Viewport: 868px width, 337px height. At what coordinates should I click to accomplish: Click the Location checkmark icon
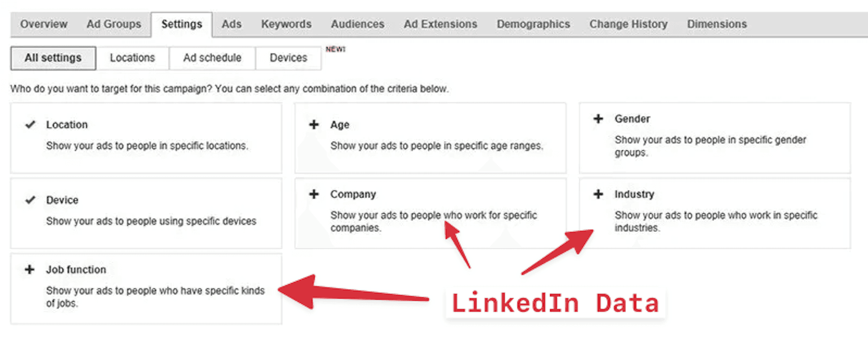(30, 125)
